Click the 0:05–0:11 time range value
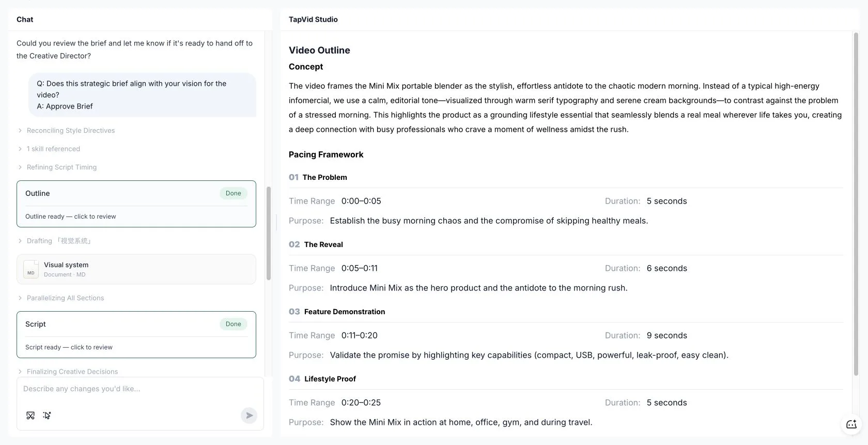Image resolution: width=868 pixels, height=445 pixels. coord(360,268)
